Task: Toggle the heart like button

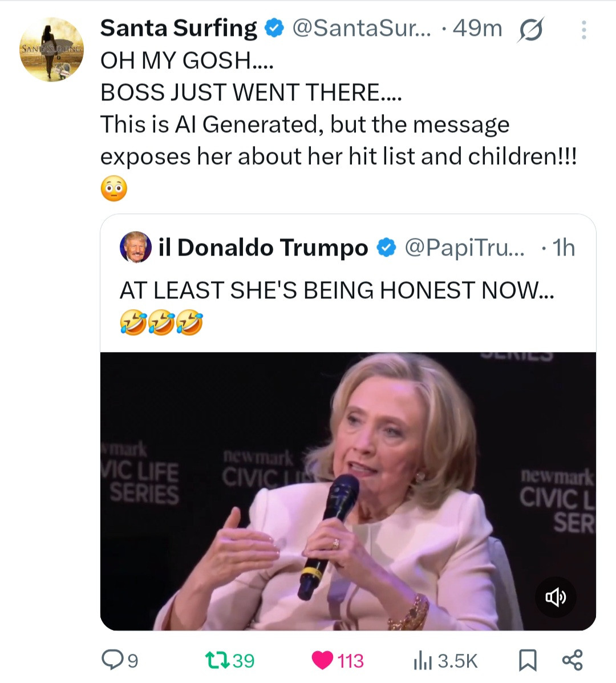Action: [x=323, y=660]
